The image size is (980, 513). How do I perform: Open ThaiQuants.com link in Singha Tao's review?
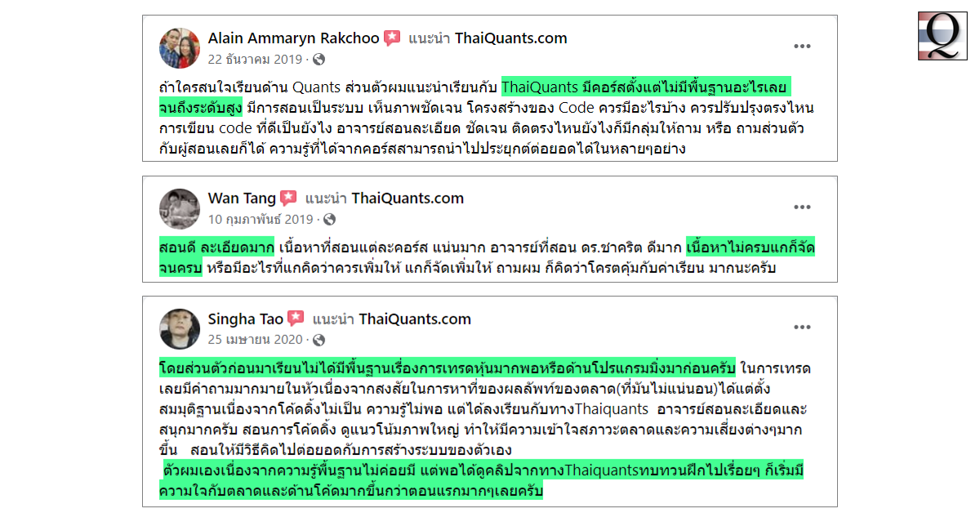(415, 319)
